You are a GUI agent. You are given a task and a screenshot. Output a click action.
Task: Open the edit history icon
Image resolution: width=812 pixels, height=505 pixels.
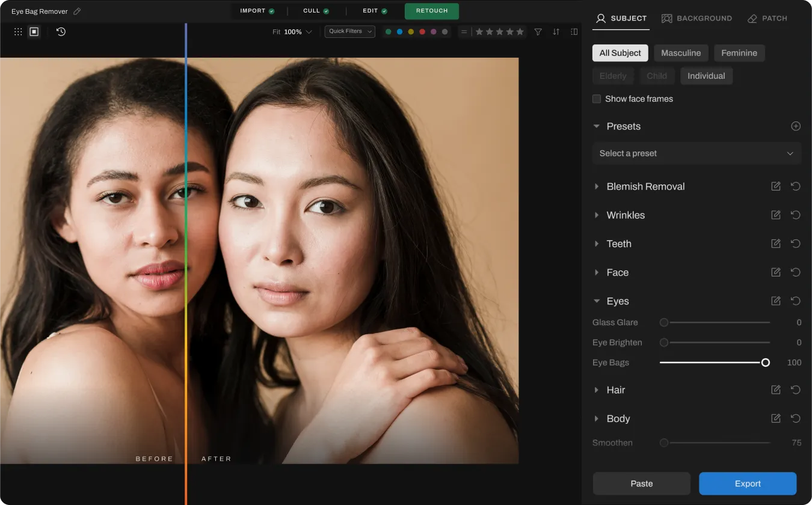pyautogui.click(x=61, y=32)
